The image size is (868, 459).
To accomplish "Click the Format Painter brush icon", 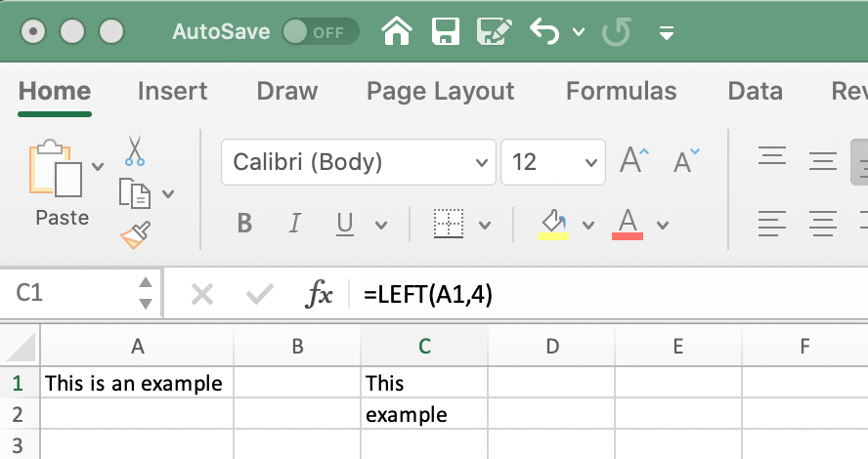I will point(135,235).
